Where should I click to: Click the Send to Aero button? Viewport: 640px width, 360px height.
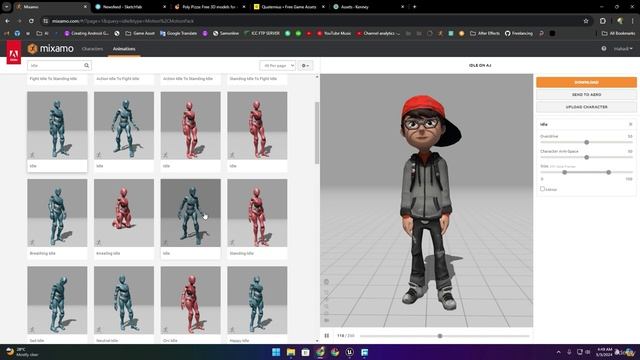(x=586, y=94)
